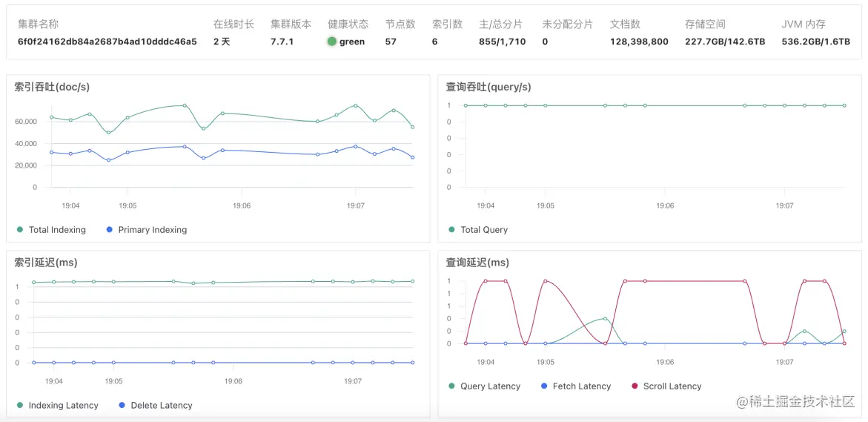Click the blue Primary Indexing legend marker
Screen dimensions: 868x422
click(110, 230)
